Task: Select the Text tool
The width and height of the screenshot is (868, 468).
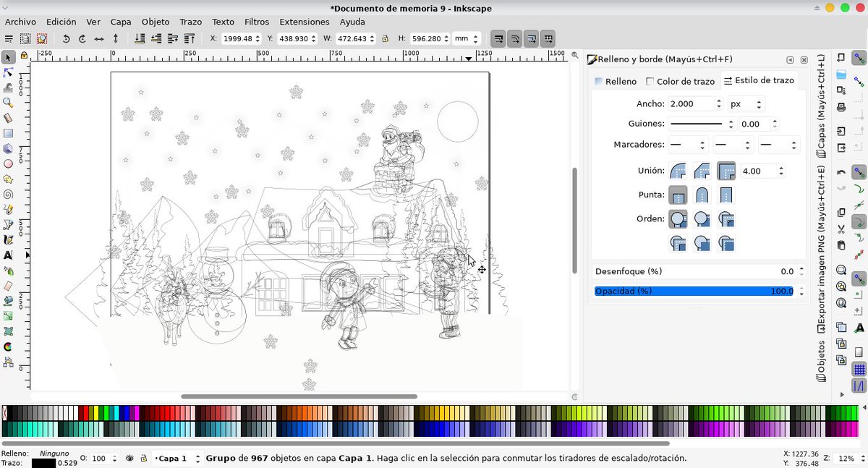Action: coord(8,255)
